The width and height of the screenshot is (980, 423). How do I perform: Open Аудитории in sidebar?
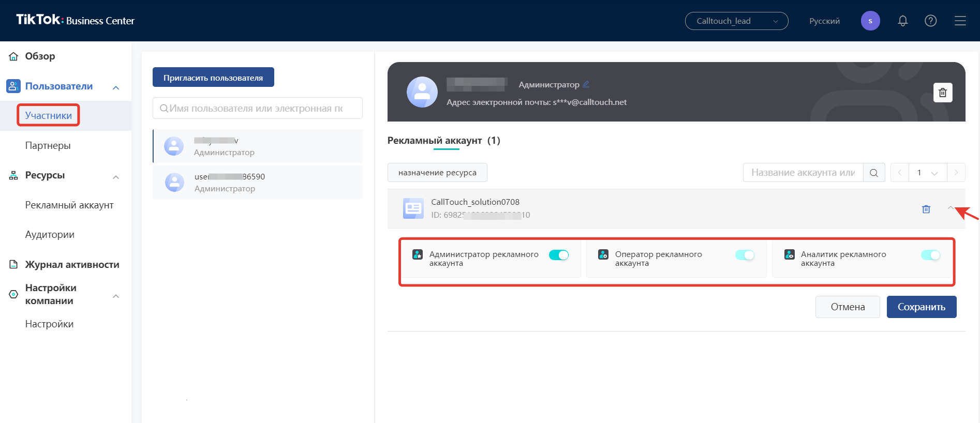coord(50,234)
